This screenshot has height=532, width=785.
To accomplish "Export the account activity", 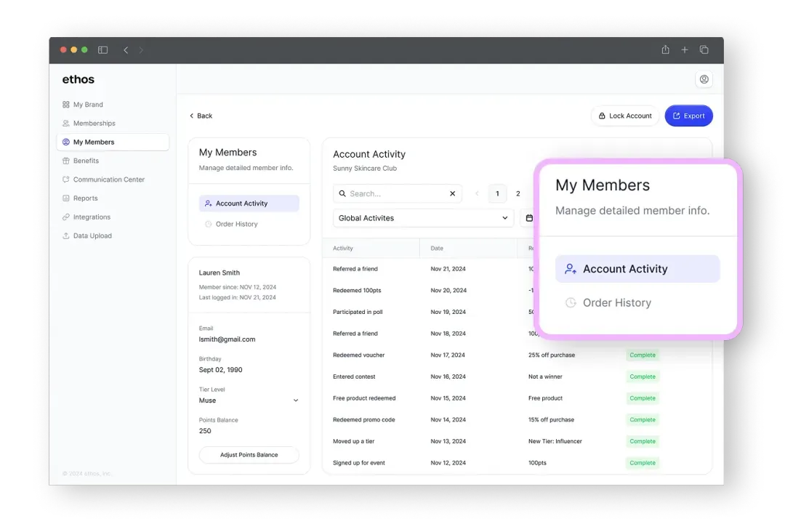I will 688,116.
